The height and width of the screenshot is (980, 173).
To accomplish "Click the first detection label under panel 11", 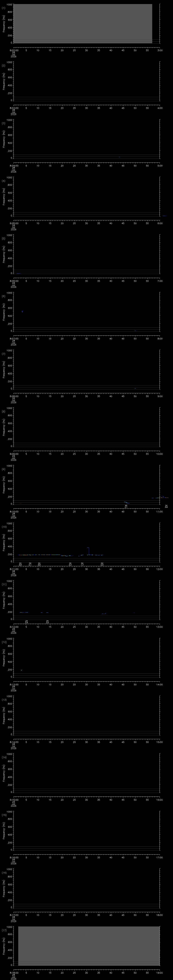I will [x=27, y=622].
